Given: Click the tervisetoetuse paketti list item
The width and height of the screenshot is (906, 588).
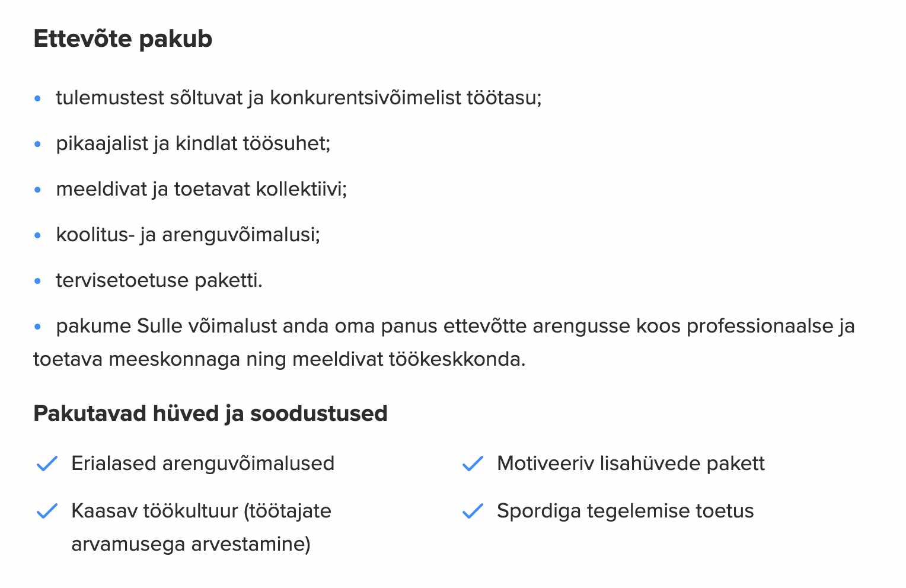Looking at the screenshot, I should tap(159, 280).
